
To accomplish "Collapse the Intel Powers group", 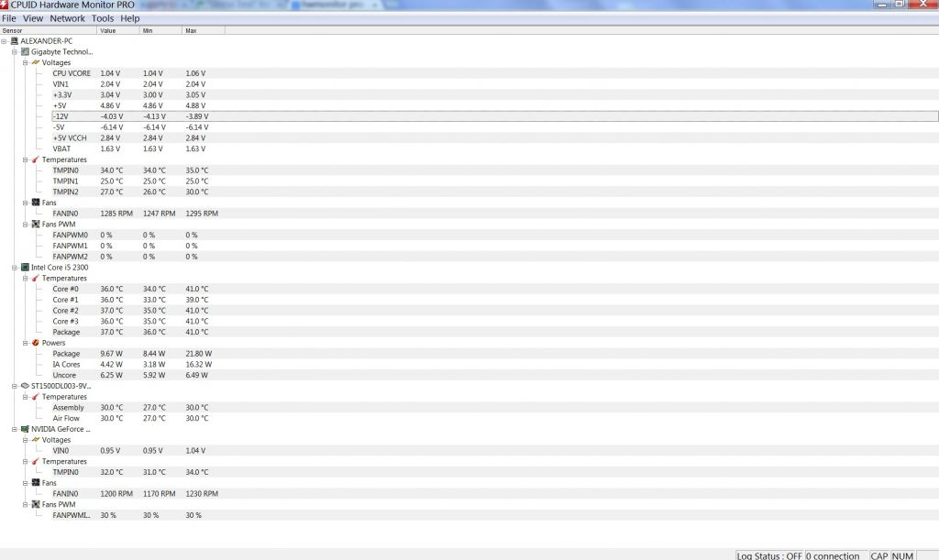I will (x=25, y=343).
